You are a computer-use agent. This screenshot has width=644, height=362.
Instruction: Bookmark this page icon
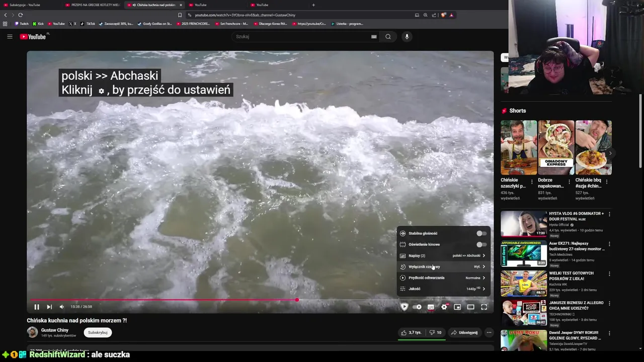[180, 15]
